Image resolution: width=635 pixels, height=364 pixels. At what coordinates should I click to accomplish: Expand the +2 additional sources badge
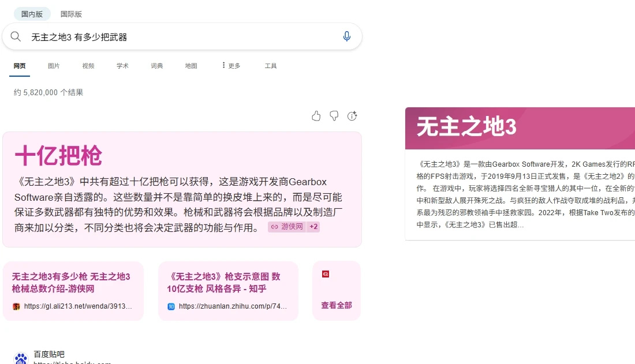pyautogui.click(x=313, y=227)
